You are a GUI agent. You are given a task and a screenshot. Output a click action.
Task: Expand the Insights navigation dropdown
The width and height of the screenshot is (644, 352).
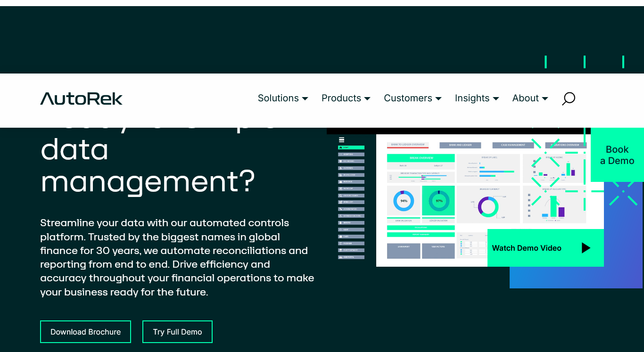pyautogui.click(x=477, y=98)
